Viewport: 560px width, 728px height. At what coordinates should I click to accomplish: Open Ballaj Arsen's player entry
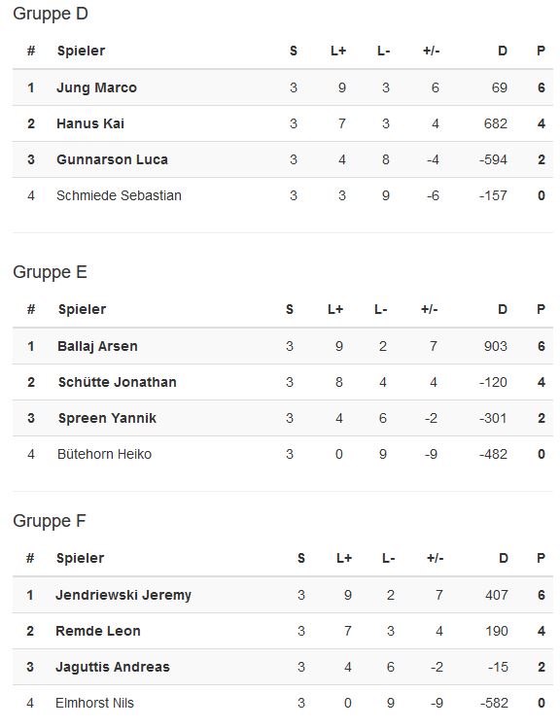coord(97,346)
